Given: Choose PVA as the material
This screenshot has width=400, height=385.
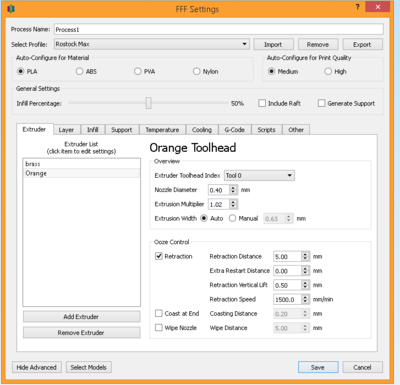Looking at the screenshot, I should pyautogui.click(x=138, y=71).
